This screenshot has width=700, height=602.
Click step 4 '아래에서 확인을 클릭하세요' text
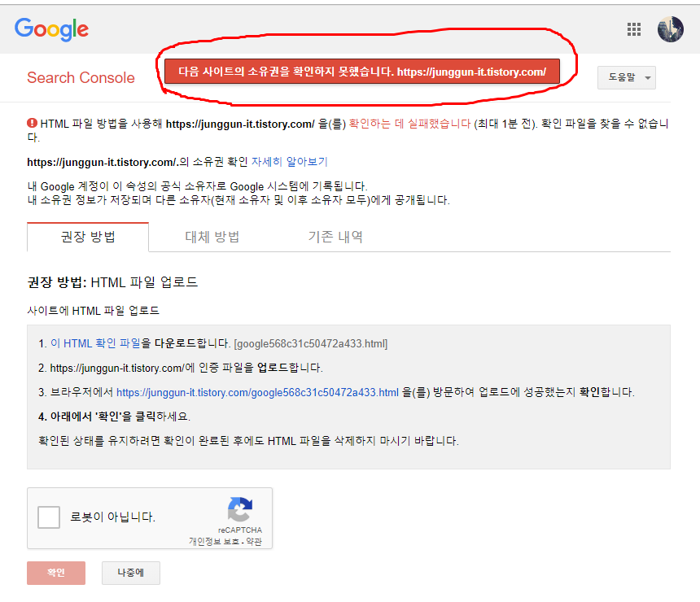[114, 417]
